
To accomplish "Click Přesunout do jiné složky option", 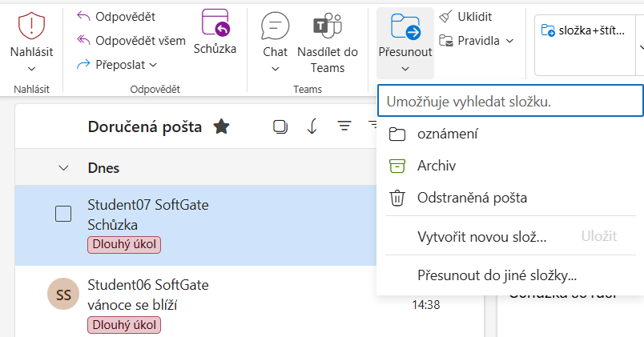I will (497, 275).
